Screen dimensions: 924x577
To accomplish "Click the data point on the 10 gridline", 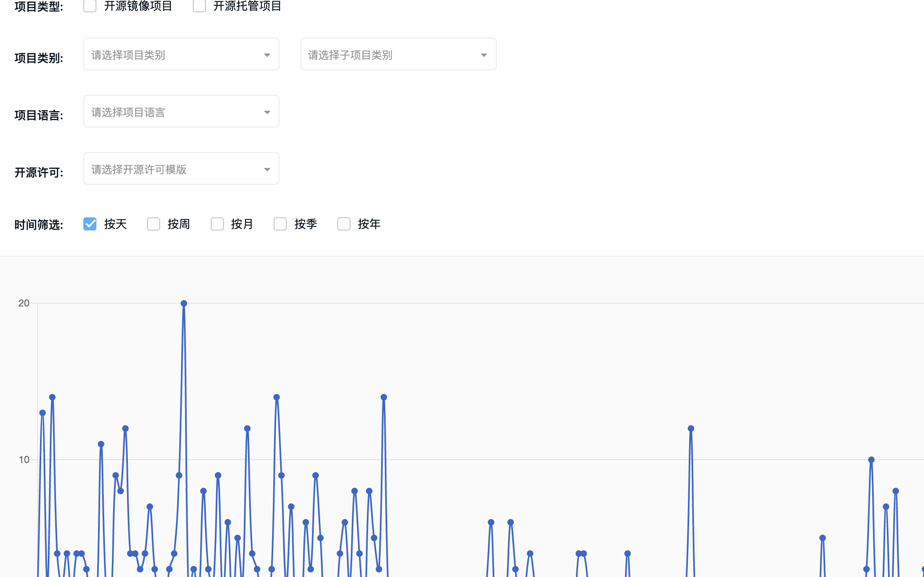I will coord(871,460).
